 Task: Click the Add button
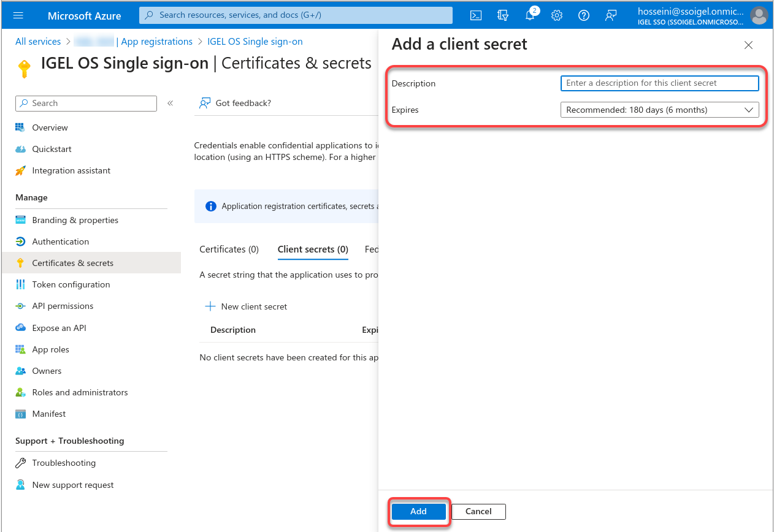[418, 511]
